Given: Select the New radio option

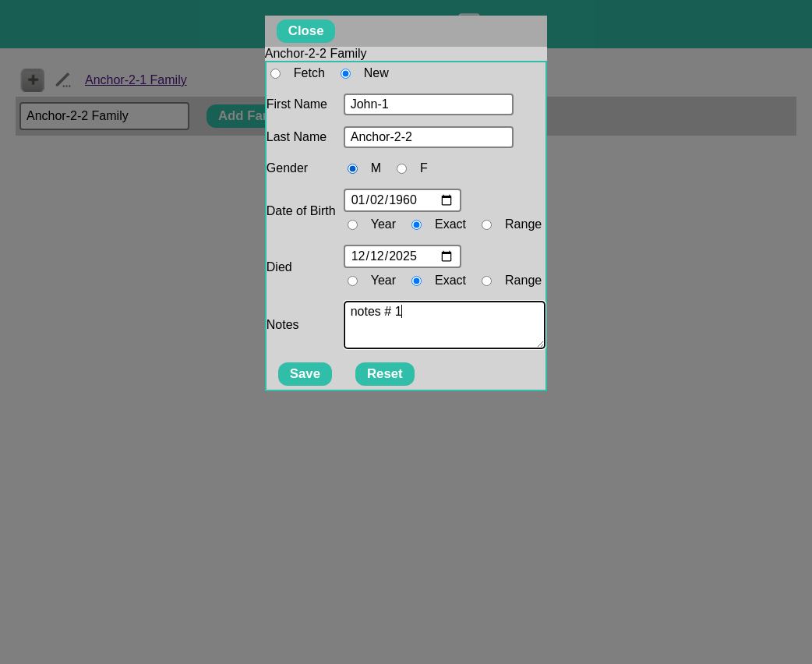Looking at the screenshot, I should pos(345,74).
